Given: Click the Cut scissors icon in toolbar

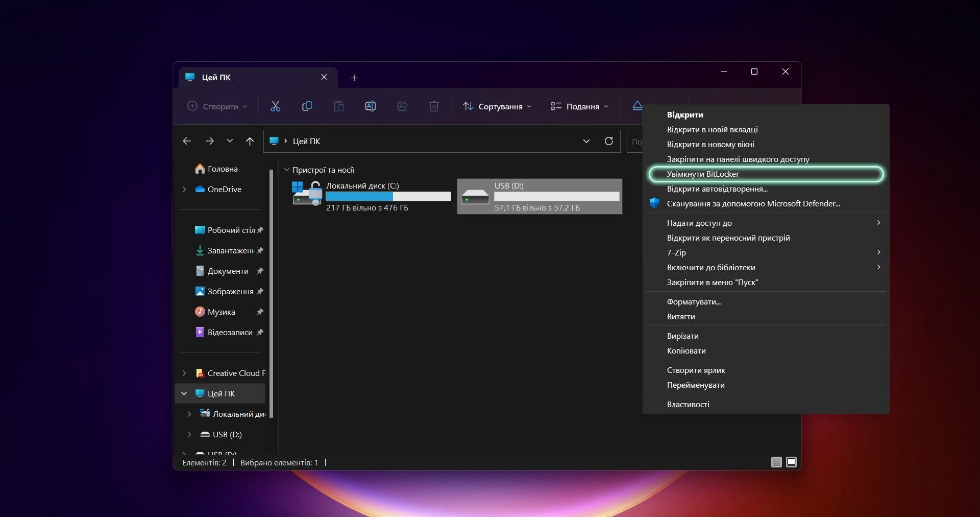Looking at the screenshot, I should point(275,106).
